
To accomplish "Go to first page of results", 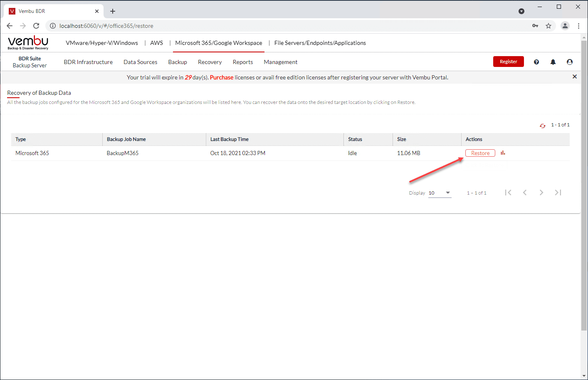I will (508, 192).
